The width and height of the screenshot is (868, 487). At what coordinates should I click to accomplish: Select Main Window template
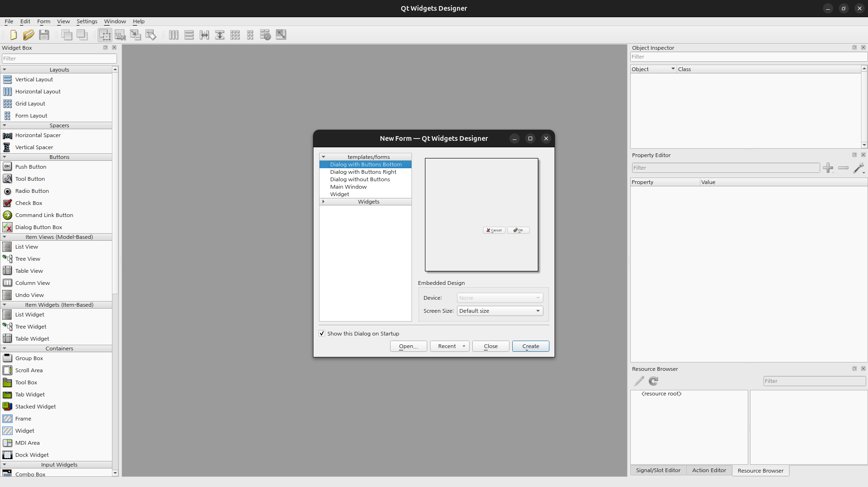[x=348, y=187]
